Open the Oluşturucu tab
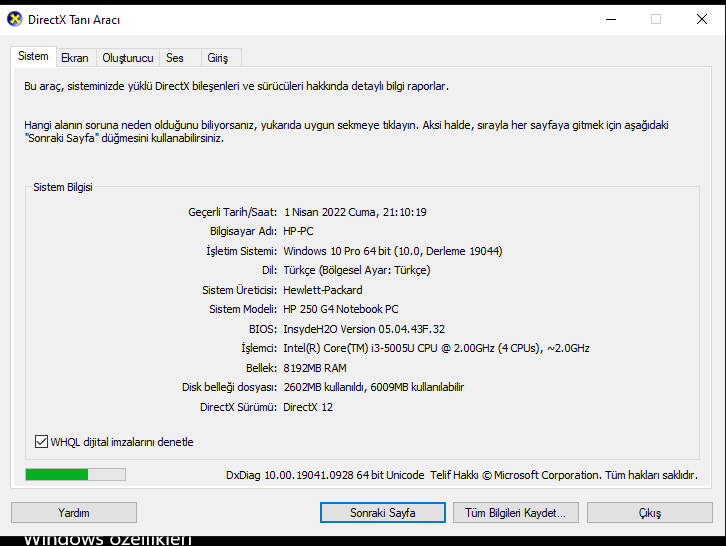The height and width of the screenshot is (546, 726). click(128, 58)
